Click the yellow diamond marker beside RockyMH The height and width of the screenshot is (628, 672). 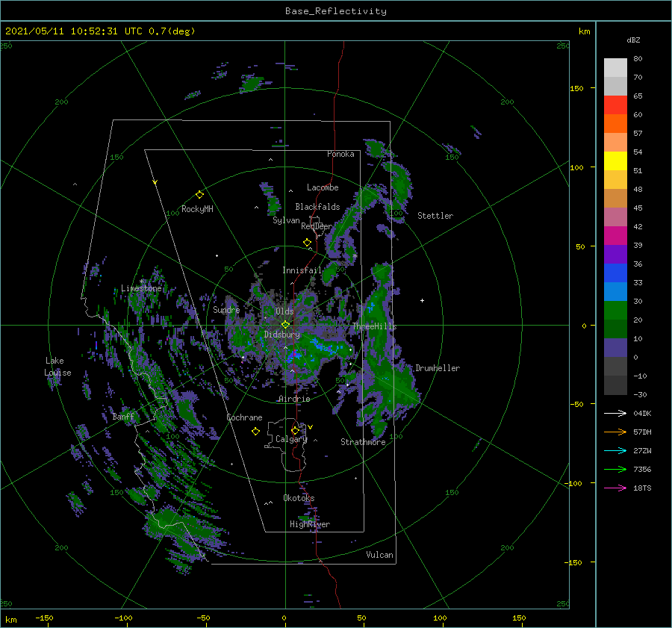[x=199, y=195]
